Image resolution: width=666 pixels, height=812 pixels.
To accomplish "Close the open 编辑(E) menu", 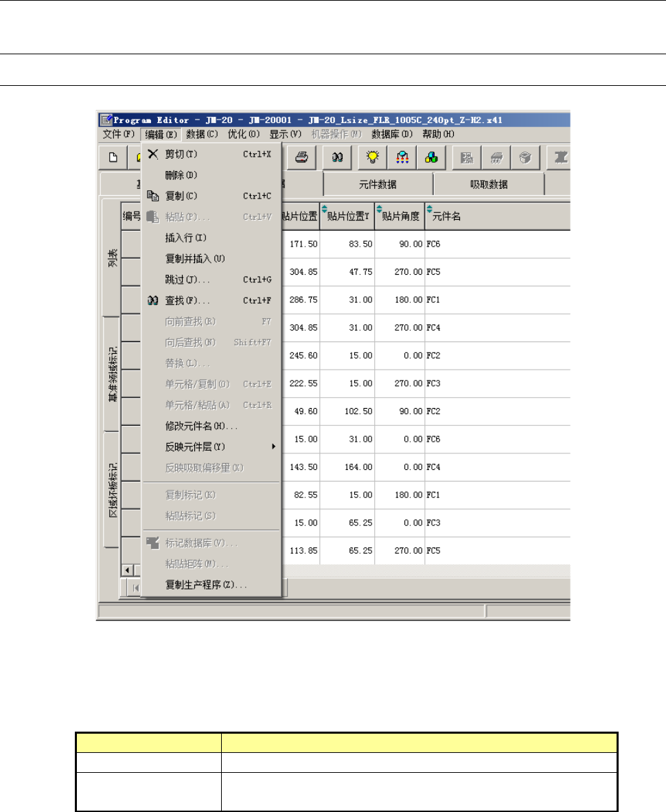I will (x=161, y=134).
